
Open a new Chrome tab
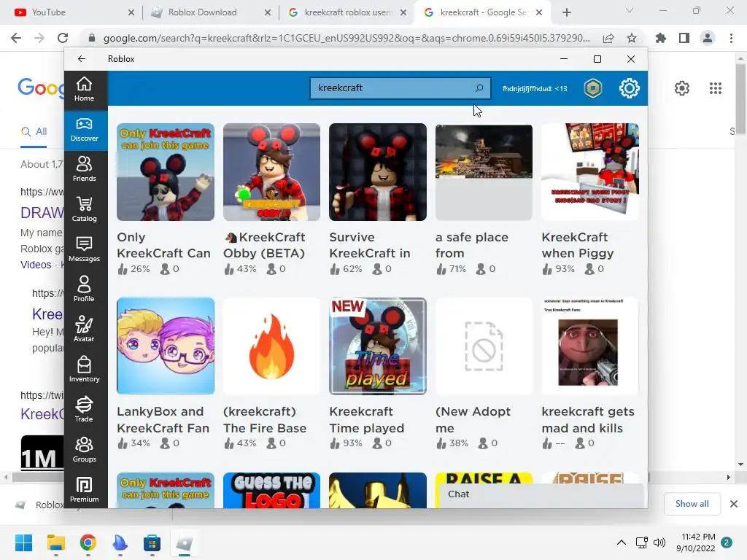coord(566,13)
